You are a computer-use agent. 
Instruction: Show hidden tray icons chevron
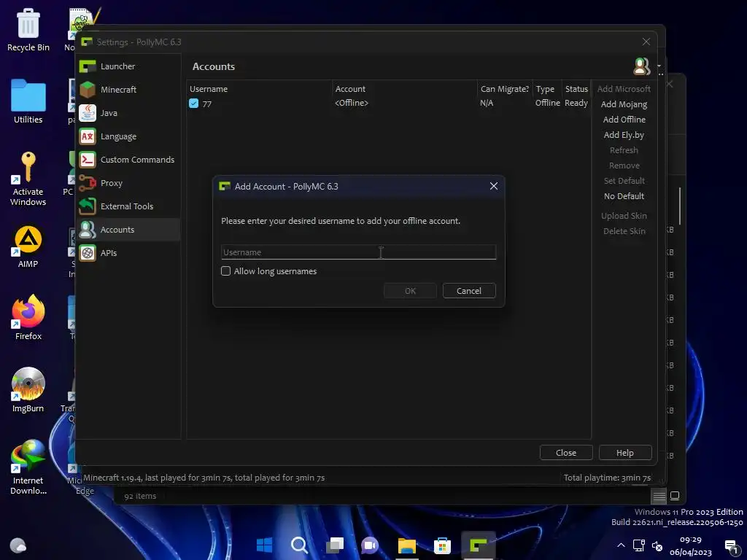click(x=621, y=545)
